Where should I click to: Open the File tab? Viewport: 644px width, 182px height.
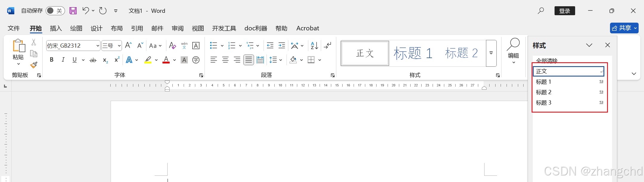pos(14,28)
